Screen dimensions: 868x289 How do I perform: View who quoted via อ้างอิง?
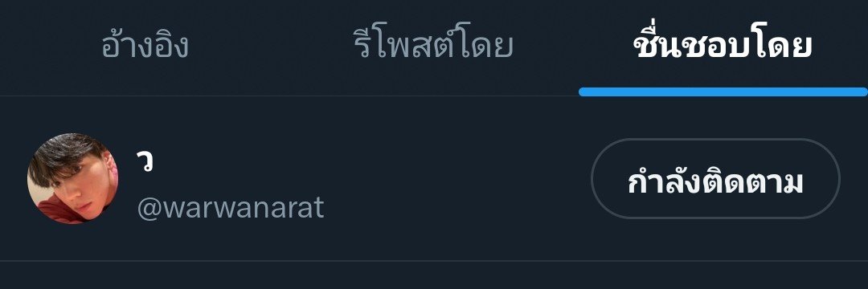click(145, 47)
